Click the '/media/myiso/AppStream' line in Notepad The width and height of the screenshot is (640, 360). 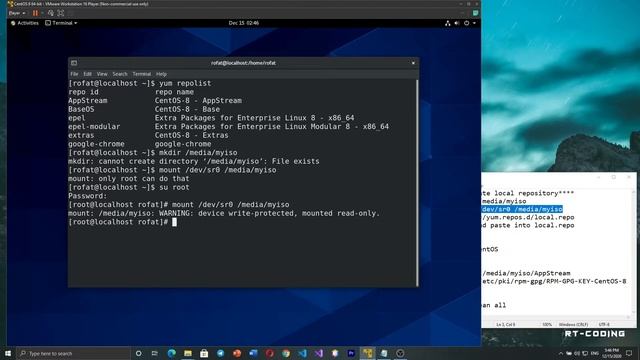point(526,273)
